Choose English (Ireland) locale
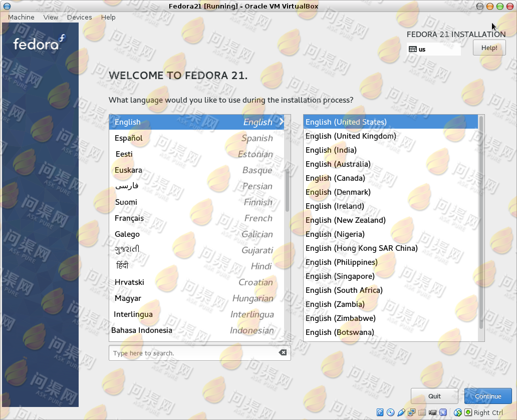517x420 pixels. (x=391, y=206)
